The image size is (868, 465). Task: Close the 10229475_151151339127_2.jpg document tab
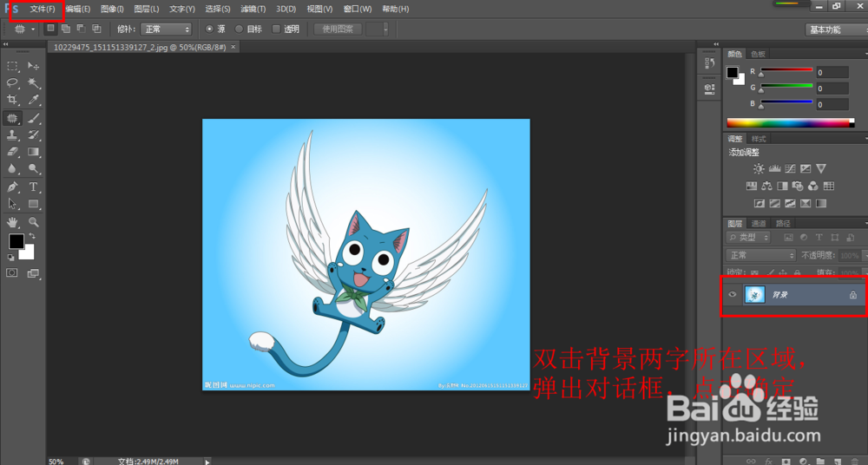tap(233, 47)
